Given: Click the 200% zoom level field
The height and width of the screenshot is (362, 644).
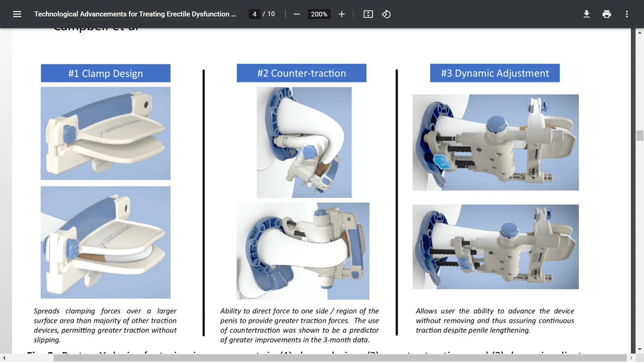Looking at the screenshot, I should pos(319,14).
